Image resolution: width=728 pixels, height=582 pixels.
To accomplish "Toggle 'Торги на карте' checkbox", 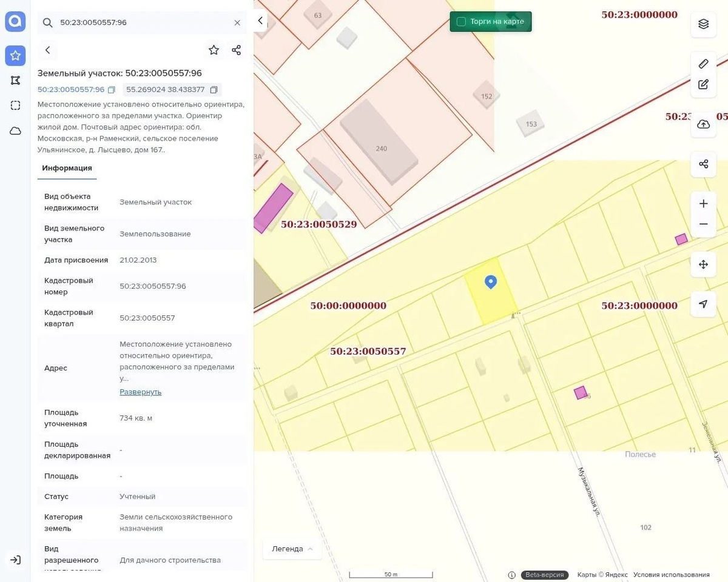I will click(x=461, y=22).
